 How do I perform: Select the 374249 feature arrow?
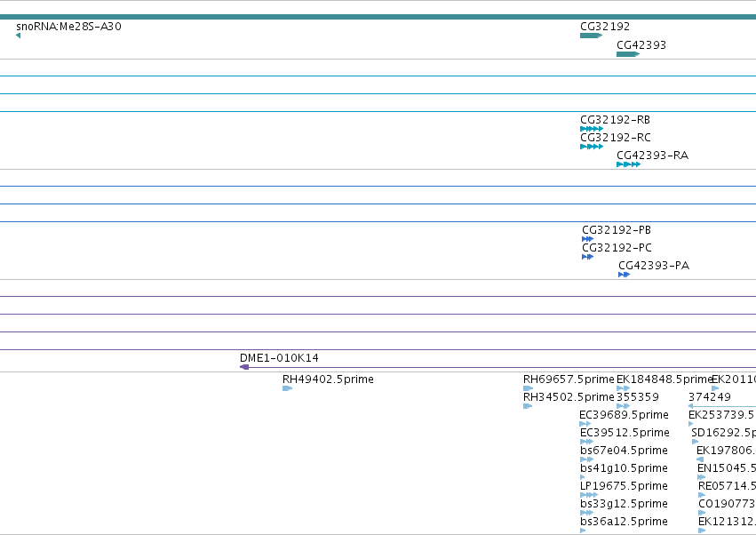coord(721,406)
